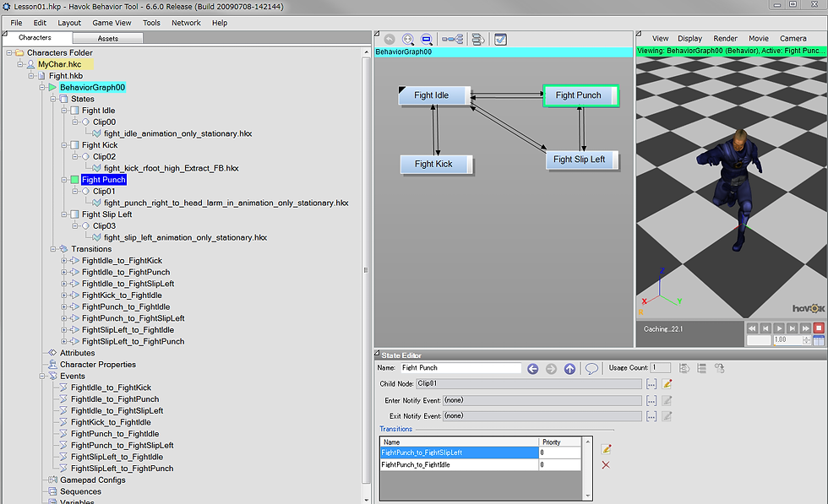Select fight_idle_animation_only_stationary.hkx in tree
This screenshot has width=828, height=504.
pyautogui.click(x=177, y=133)
